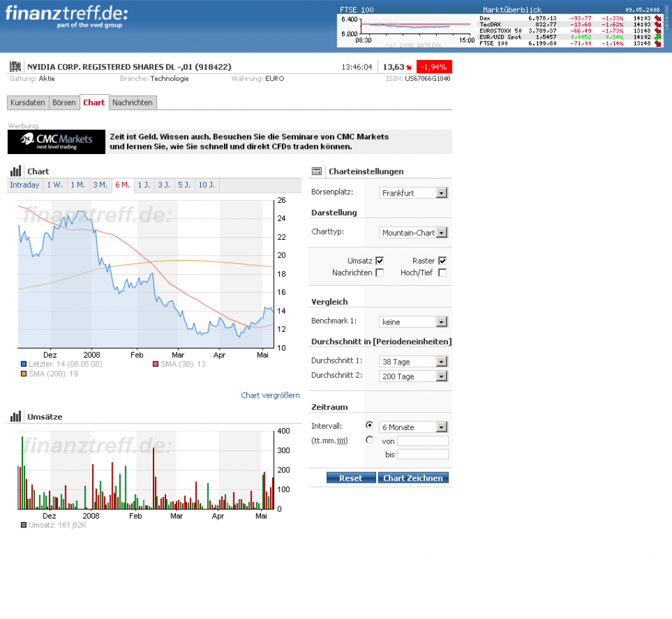Click the Reset button
Screen dimensions: 672x619
coord(351,477)
